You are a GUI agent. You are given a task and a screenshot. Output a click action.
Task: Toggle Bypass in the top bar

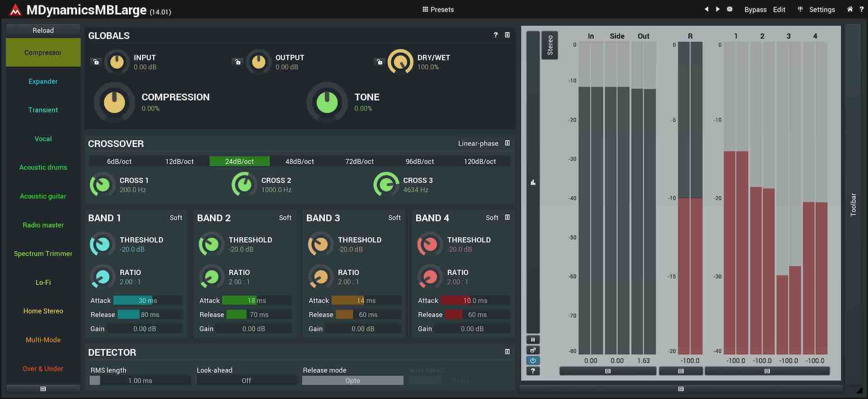(x=755, y=9)
